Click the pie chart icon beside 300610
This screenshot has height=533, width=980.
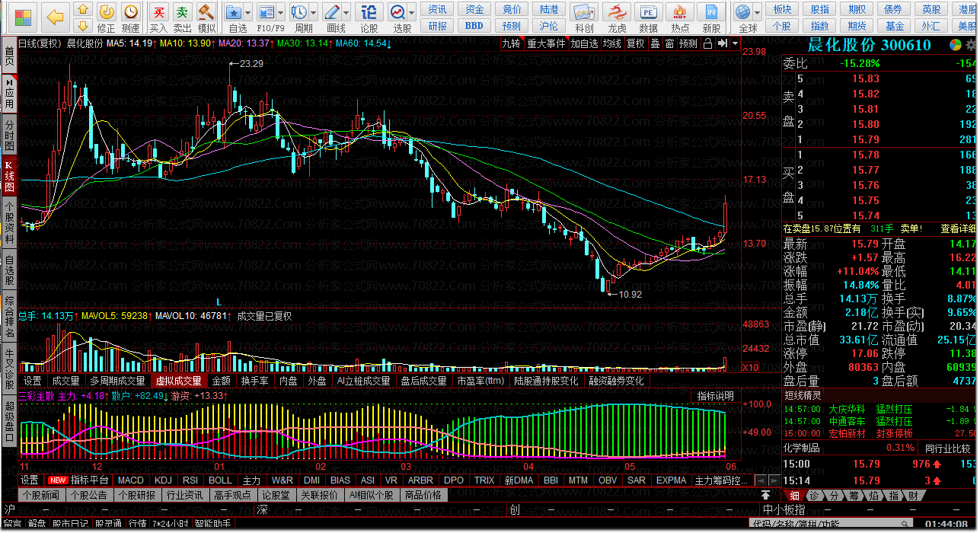click(x=954, y=45)
